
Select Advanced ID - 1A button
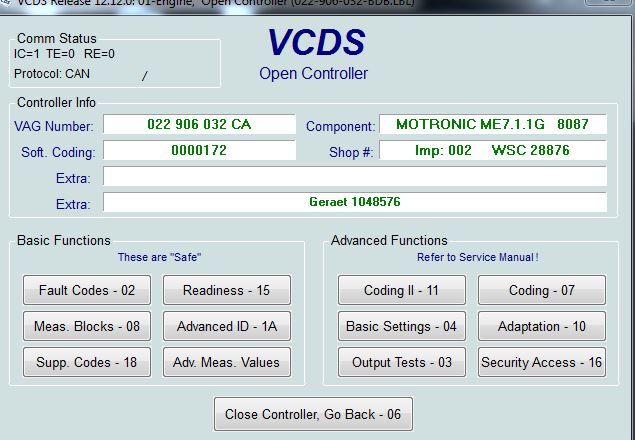(227, 326)
